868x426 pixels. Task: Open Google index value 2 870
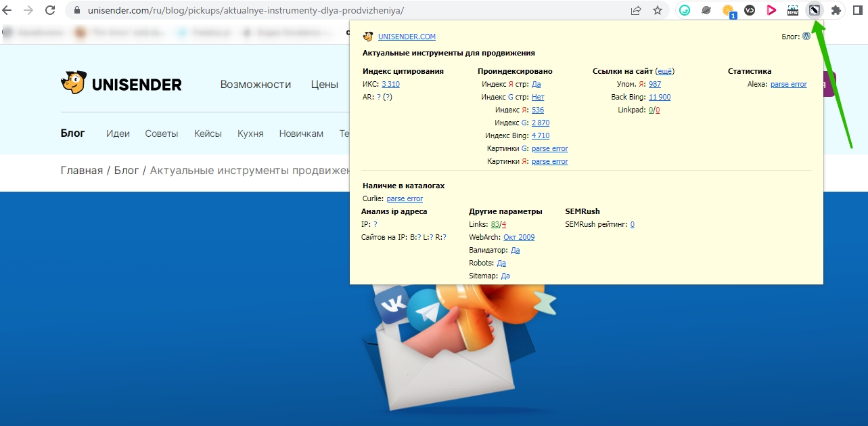[541, 123]
